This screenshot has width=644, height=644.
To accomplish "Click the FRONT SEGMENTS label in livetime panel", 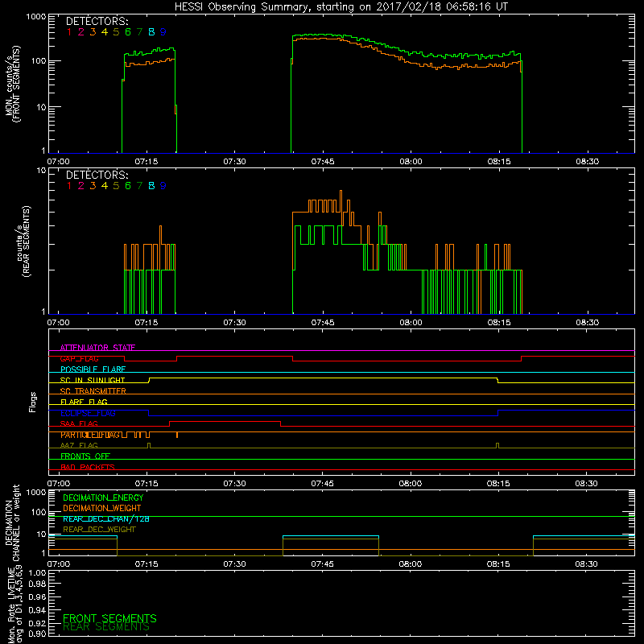I will (109, 618).
